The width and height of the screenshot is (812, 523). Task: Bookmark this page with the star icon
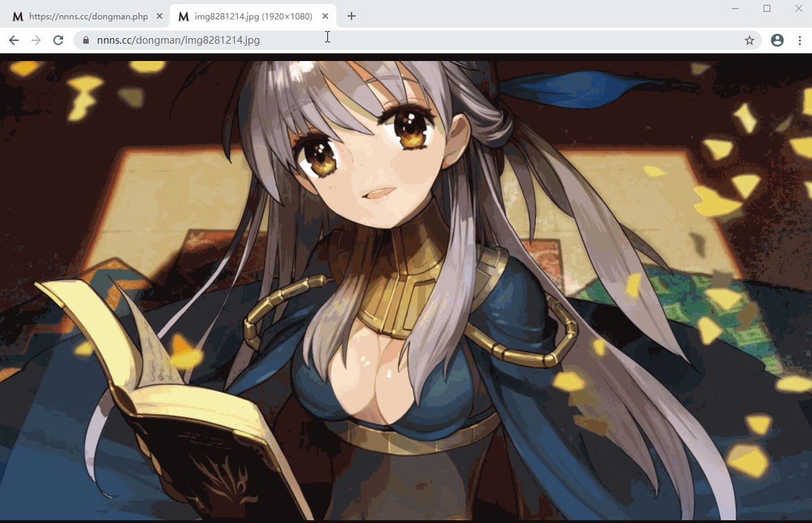(750, 40)
